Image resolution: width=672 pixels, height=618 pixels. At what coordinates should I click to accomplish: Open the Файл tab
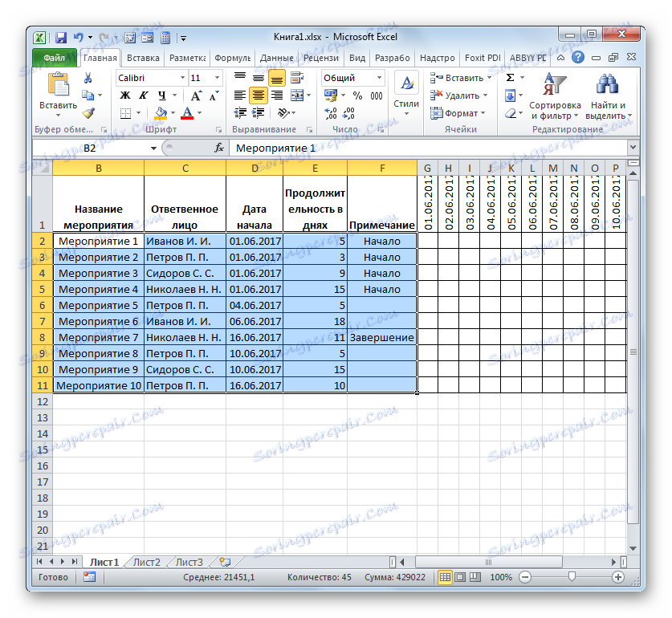coord(55,58)
